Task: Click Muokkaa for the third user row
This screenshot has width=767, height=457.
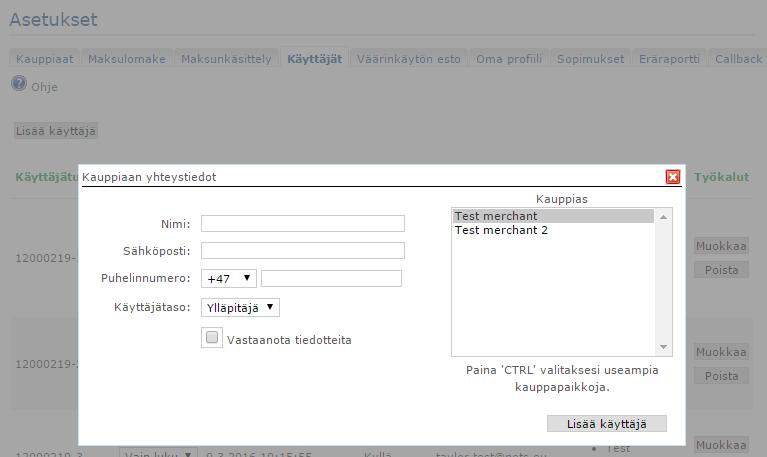Action: 721,445
